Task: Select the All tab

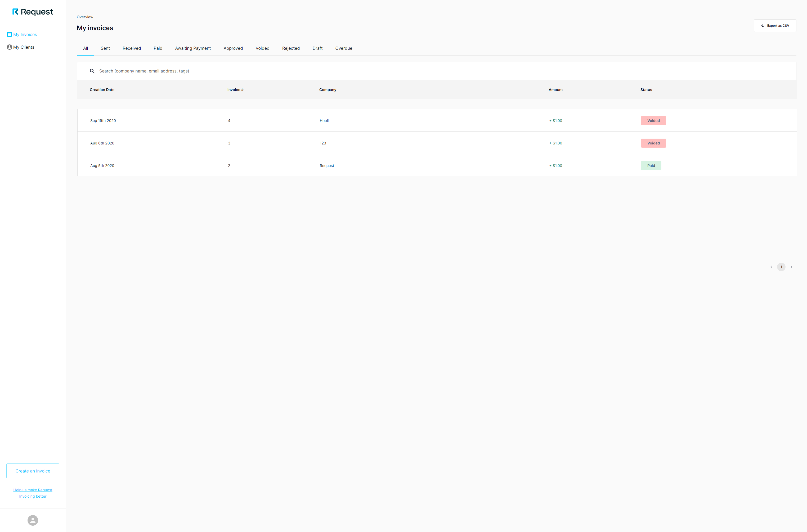Action: coord(86,48)
